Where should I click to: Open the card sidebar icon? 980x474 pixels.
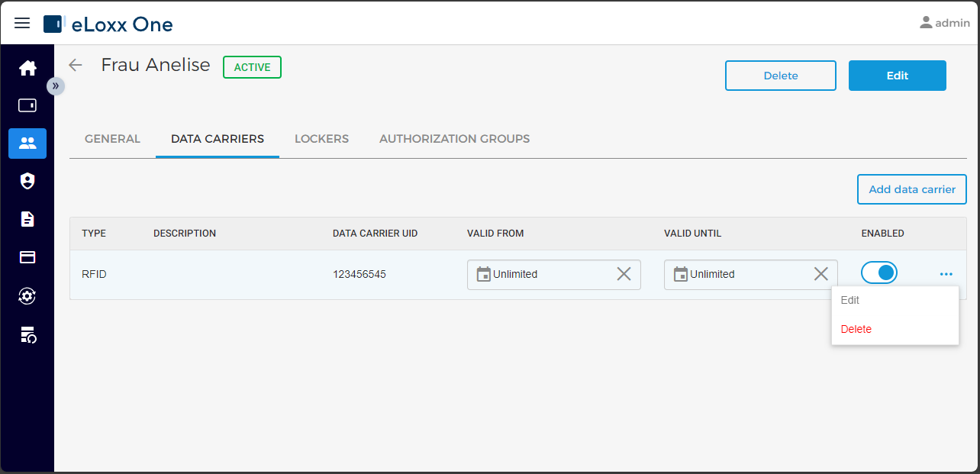pos(27,257)
